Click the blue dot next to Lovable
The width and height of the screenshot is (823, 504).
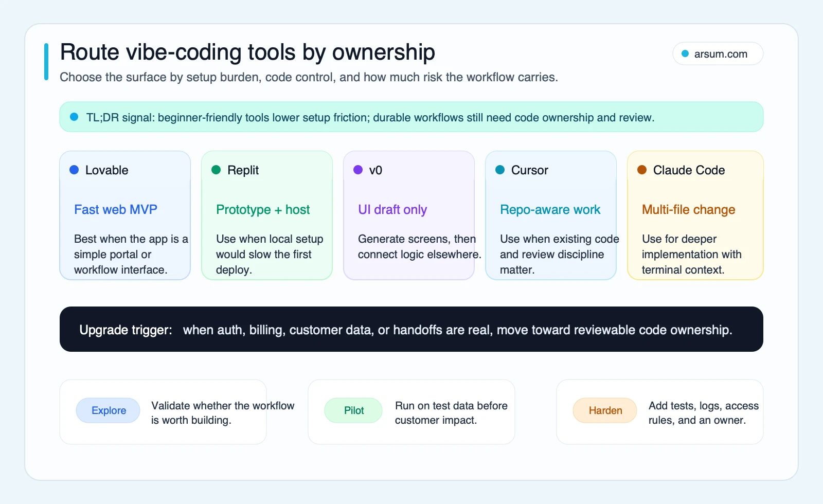74,170
